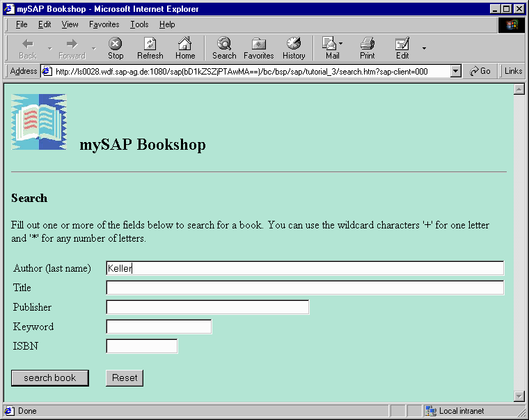This screenshot has height=420, width=529.
Task: Expand the address bar dropdown arrow
Action: coord(456,71)
